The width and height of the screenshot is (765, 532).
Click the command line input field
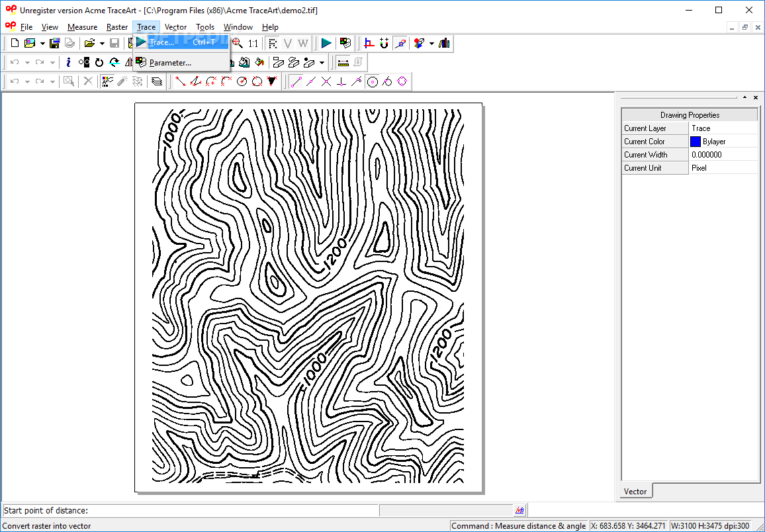point(191,510)
